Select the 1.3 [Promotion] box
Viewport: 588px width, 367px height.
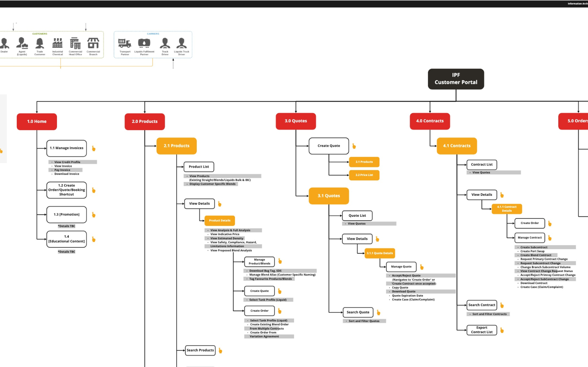[x=66, y=215]
